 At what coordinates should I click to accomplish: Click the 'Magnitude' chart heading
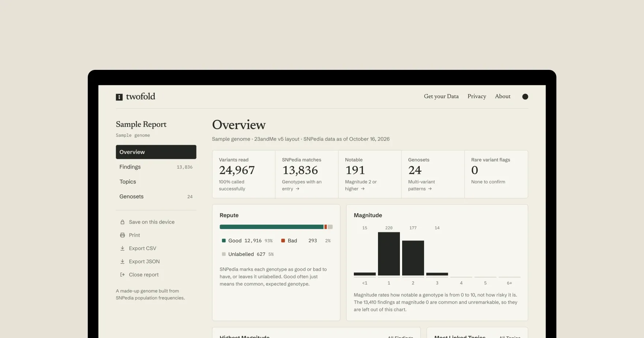point(368,215)
